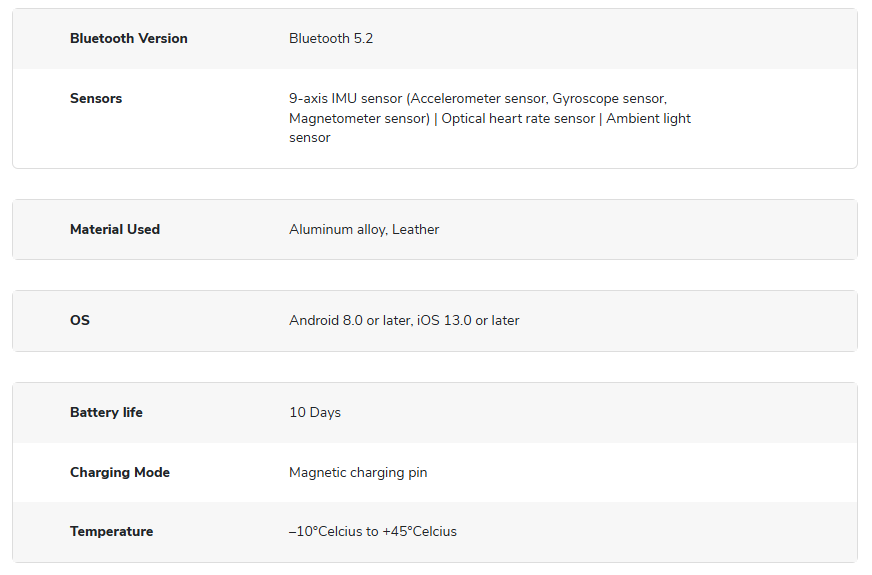This screenshot has width=872, height=575.
Task: Click the Battery life label
Action: 106,412
